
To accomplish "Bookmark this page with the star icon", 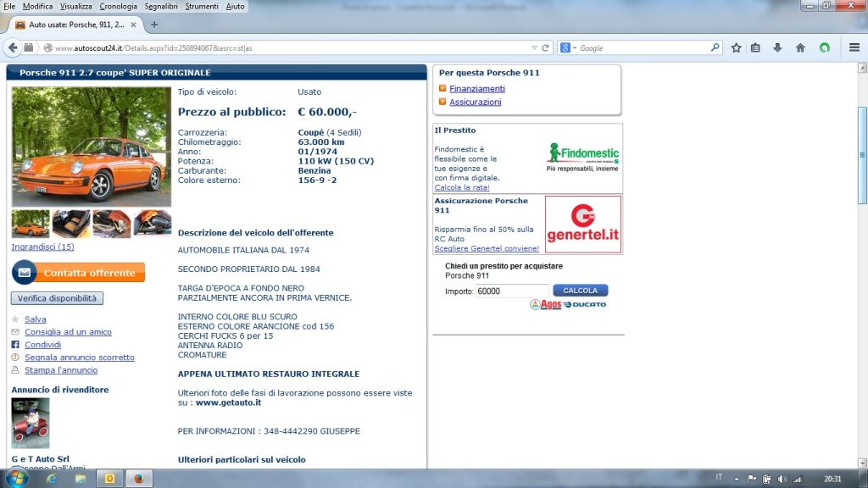I will pos(736,48).
